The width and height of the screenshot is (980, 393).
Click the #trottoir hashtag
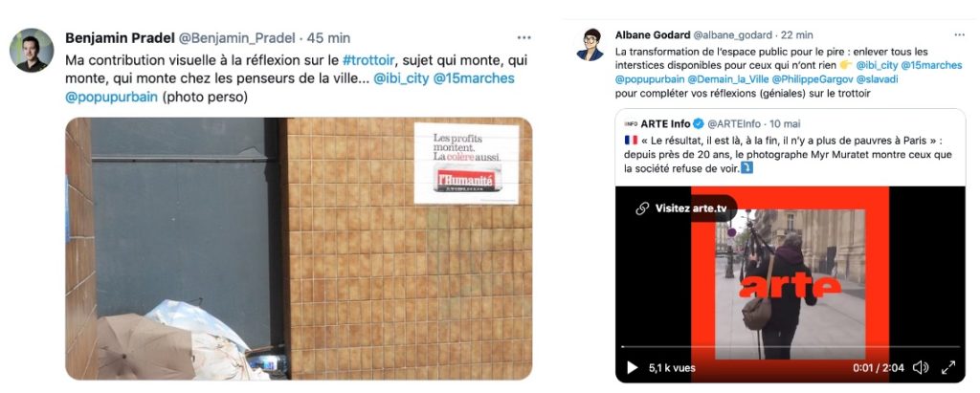pos(368,60)
